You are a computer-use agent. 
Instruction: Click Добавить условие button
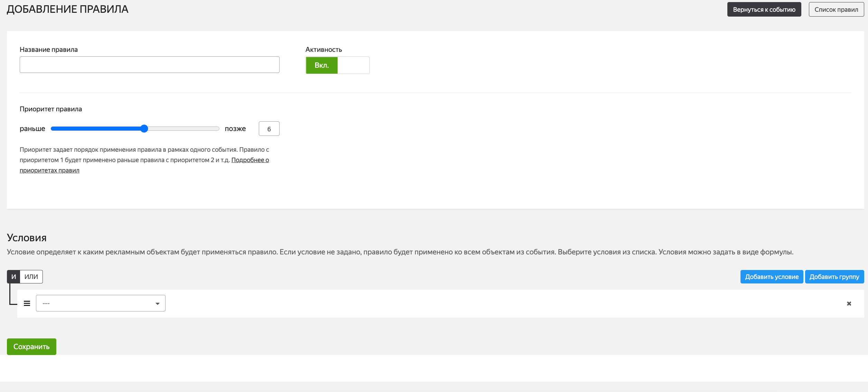coord(771,277)
